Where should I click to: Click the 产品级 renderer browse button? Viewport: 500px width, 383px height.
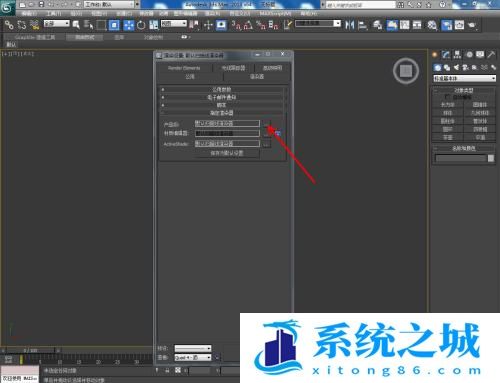tap(266, 123)
